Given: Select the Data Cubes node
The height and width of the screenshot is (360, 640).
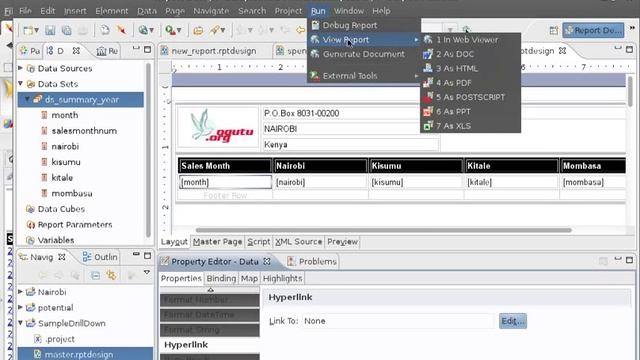Looking at the screenshot, I should pos(61,209).
